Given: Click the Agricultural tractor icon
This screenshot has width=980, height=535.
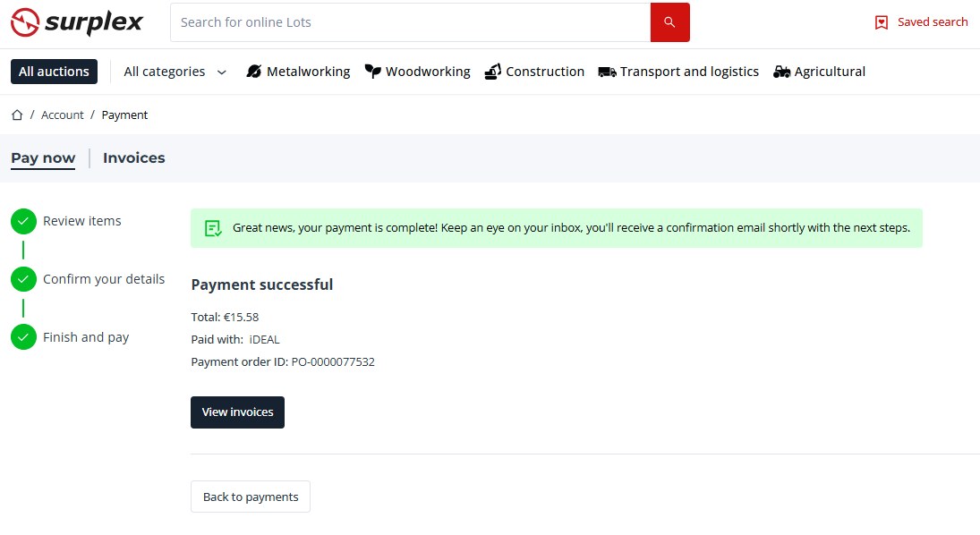Looking at the screenshot, I should [x=782, y=72].
